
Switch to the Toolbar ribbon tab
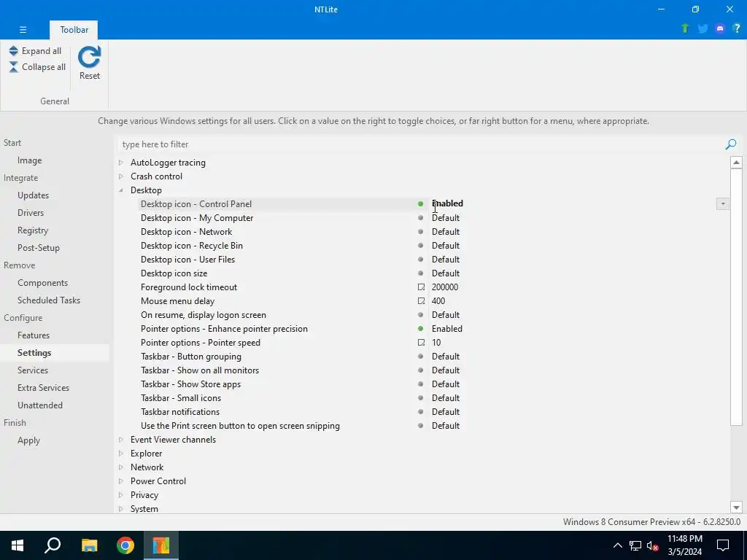point(74,29)
